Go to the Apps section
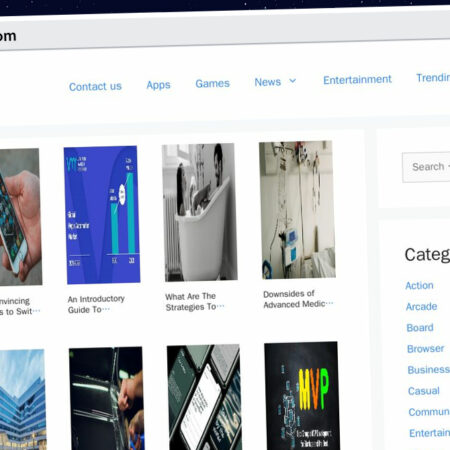Viewport: 450px width, 450px height. tap(158, 85)
